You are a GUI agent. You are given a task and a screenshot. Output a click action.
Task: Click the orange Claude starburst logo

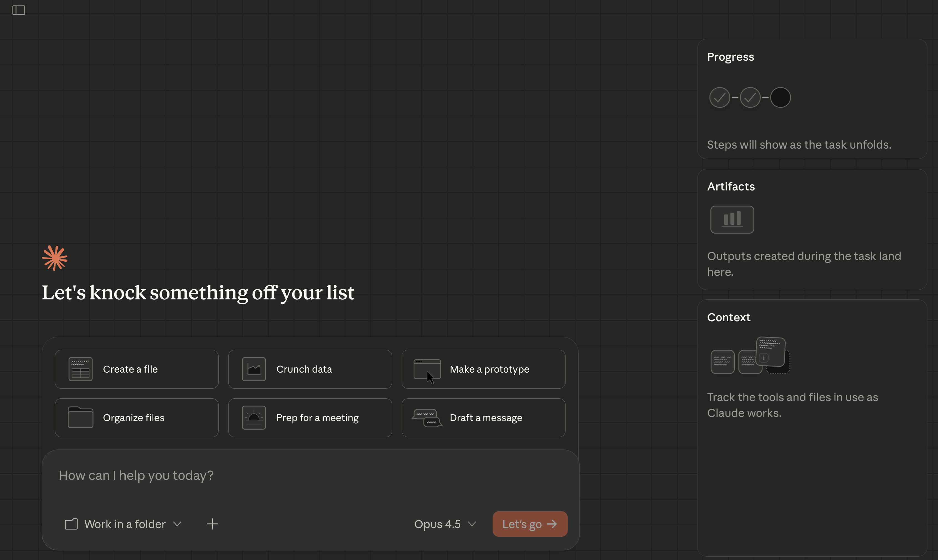55,258
